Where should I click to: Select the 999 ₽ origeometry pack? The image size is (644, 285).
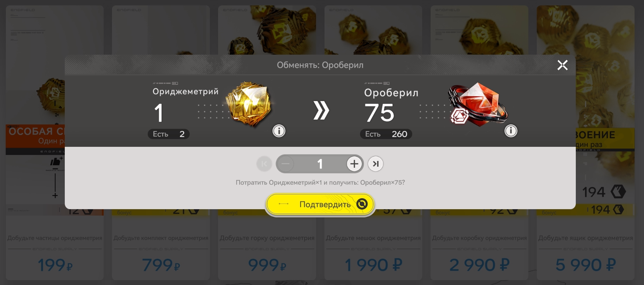tap(267, 265)
